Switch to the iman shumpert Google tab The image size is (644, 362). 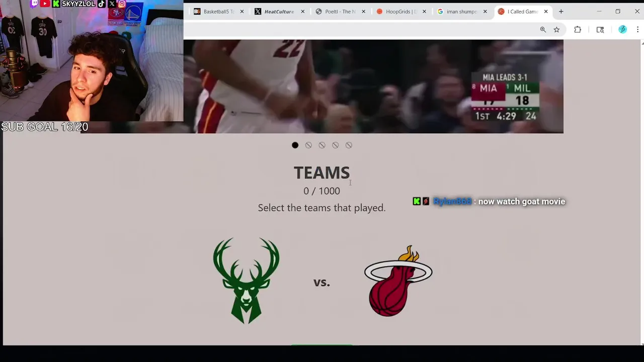click(x=461, y=12)
